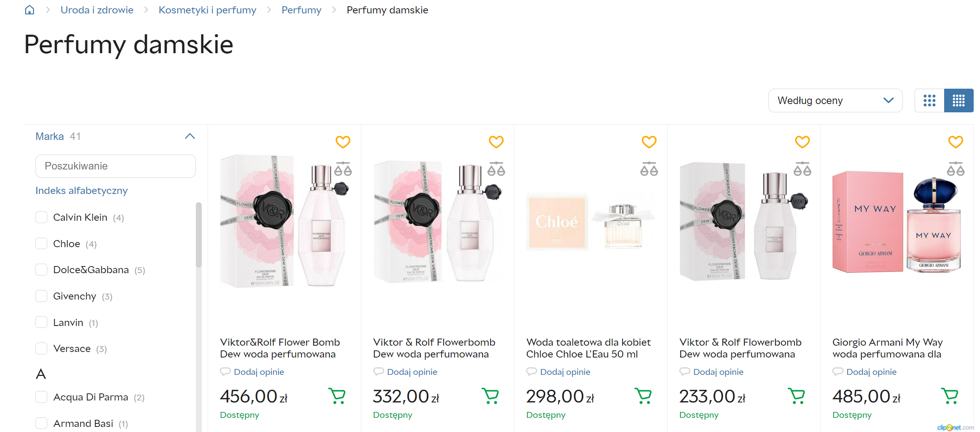This screenshot has width=980, height=432.
Task: Open the 'Według oceny' sort dropdown
Action: (x=835, y=101)
